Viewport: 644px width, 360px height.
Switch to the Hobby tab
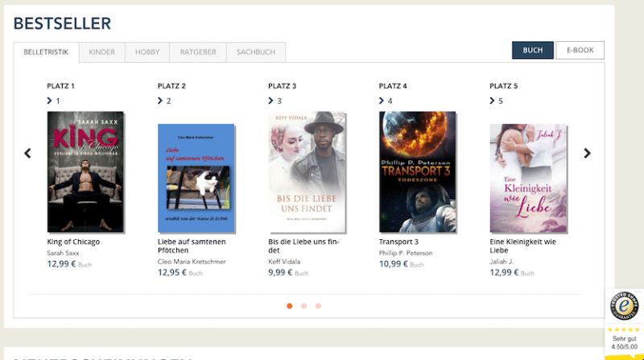[147, 52]
